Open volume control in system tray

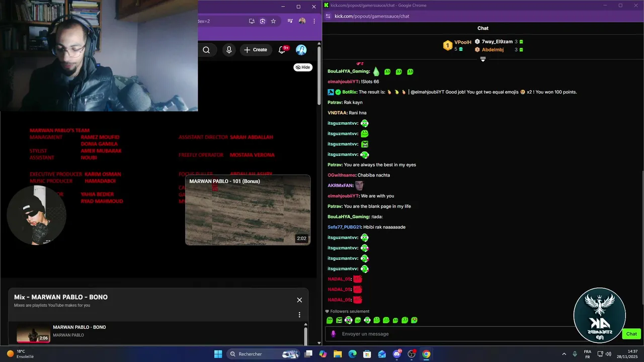point(609,354)
